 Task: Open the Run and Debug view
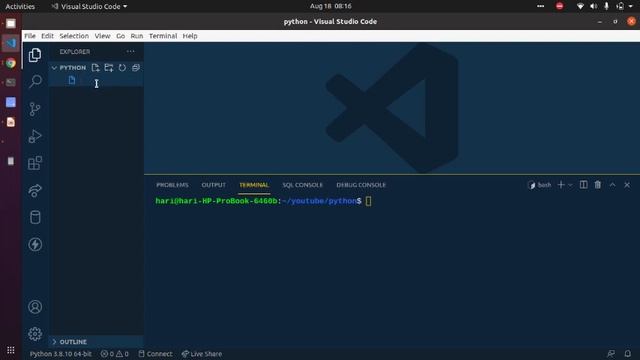click(35, 136)
